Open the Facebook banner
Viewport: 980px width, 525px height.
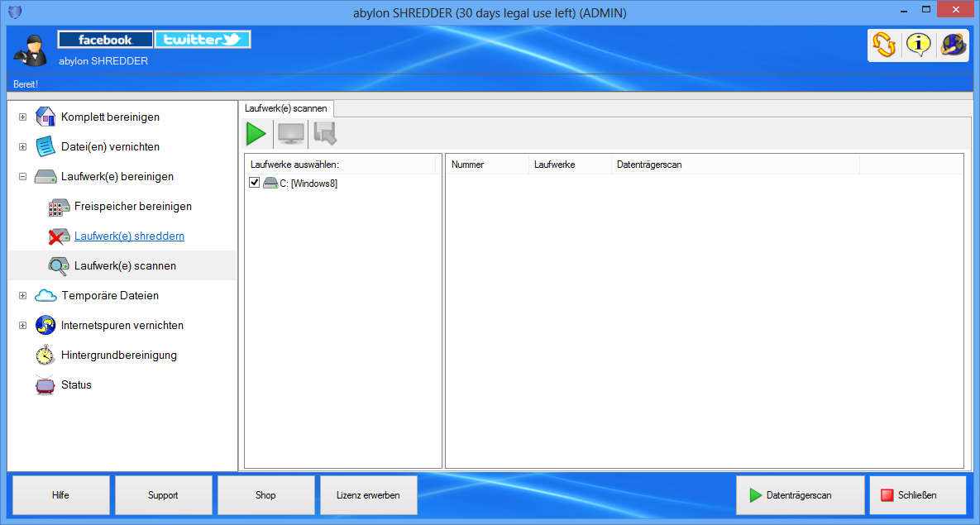coord(105,40)
